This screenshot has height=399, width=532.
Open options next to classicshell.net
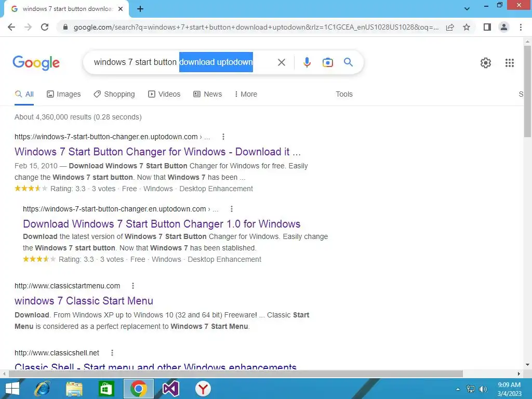(112, 353)
